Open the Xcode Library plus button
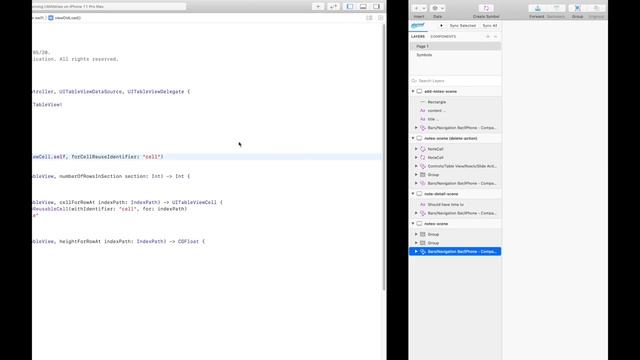This screenshot has width=640, height=360. click(x=318, y=7)
